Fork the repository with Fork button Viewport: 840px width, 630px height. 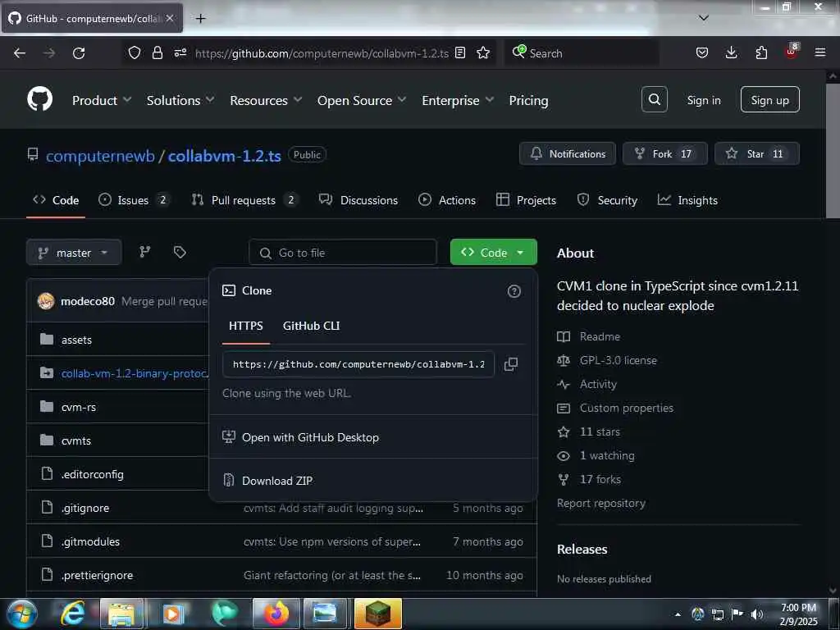[664, 153]
